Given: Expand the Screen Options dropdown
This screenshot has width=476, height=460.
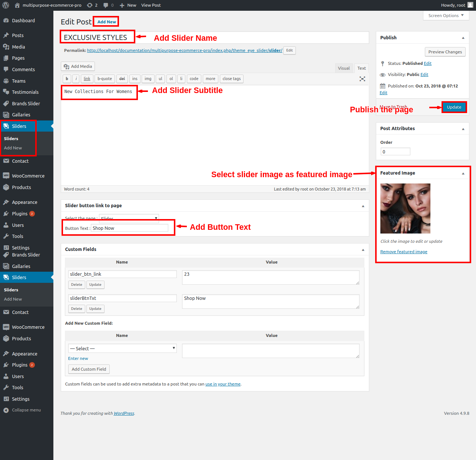Looking at the screenshot, I should tap(446, 16).
